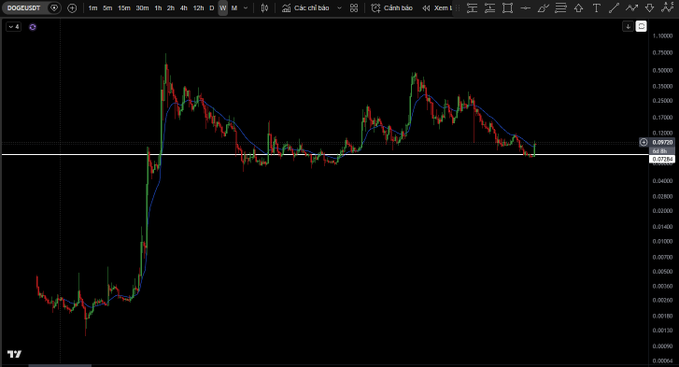The width and height of the screenshot is (679, 367).
Task: Set chart interval to 4h
Action: 184,8
